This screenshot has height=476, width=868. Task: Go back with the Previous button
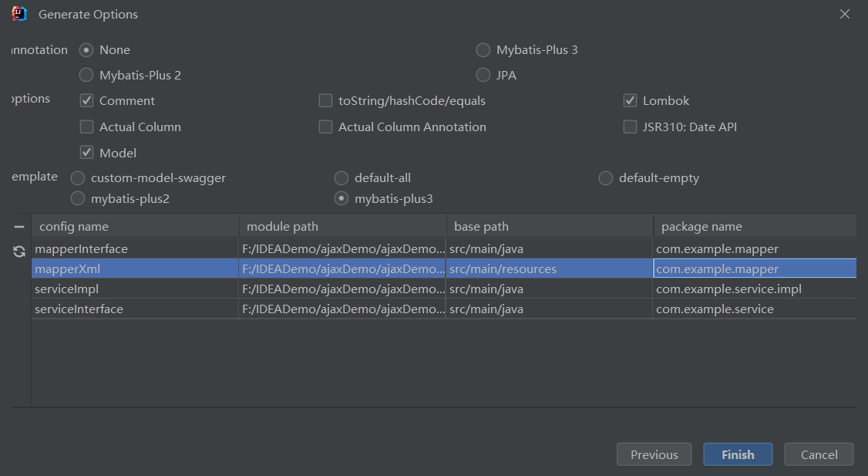(x=654, y=454)
